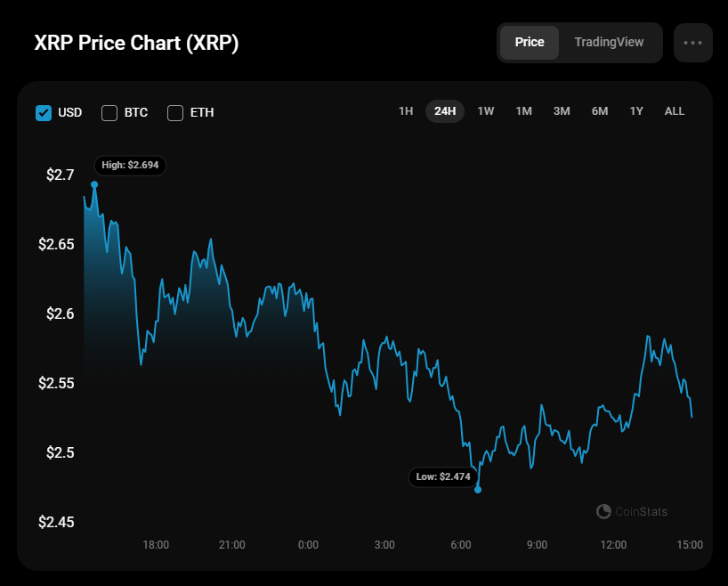Switch to the TradingView tab
This screenshot has height=586, width=728.
coord(609,43)
